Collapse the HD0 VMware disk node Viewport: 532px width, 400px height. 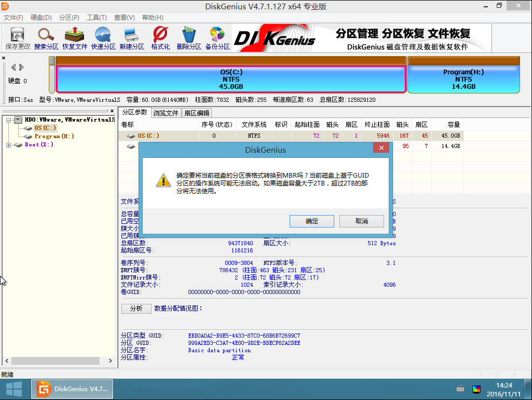coord(8,120)
